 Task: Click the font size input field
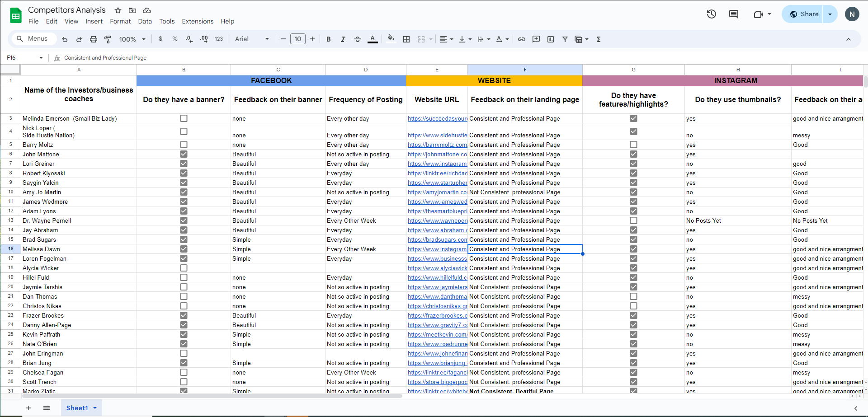click(x=297, y=39)
